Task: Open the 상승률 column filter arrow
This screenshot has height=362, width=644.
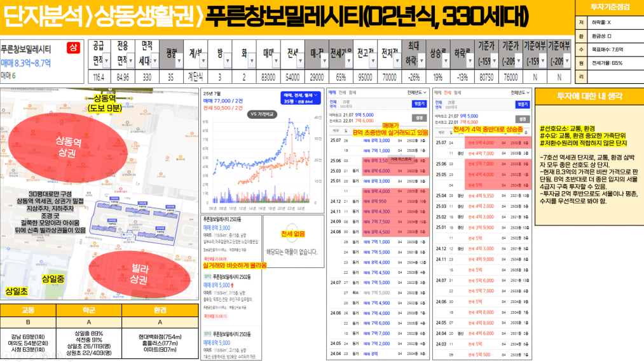Action: click(x=446, y=61)
